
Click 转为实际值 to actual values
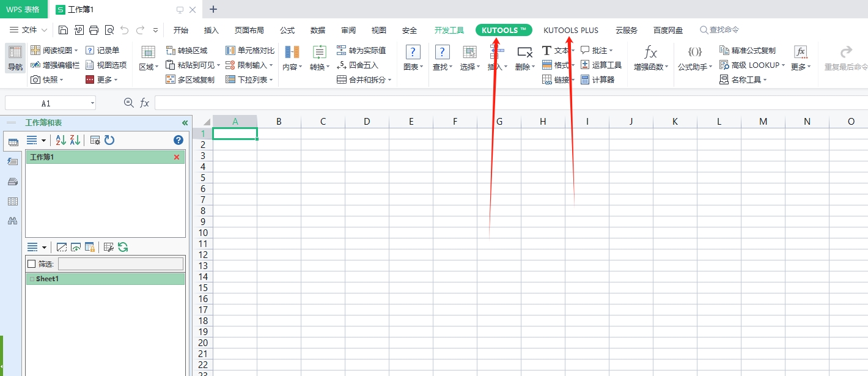(361, 50)
